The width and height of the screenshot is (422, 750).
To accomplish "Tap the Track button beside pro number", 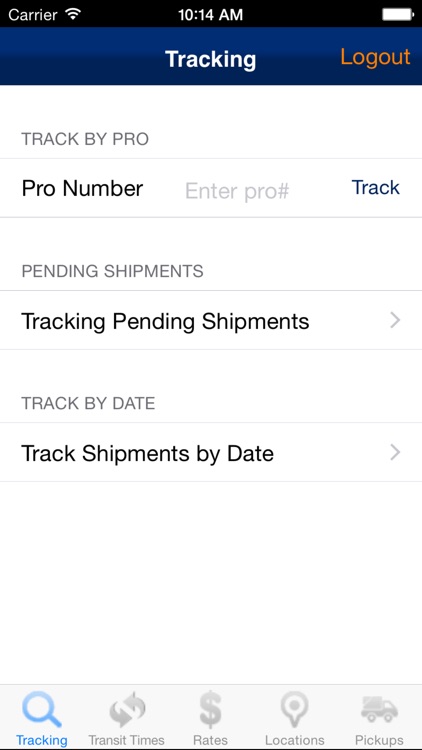I will [376, 188].
